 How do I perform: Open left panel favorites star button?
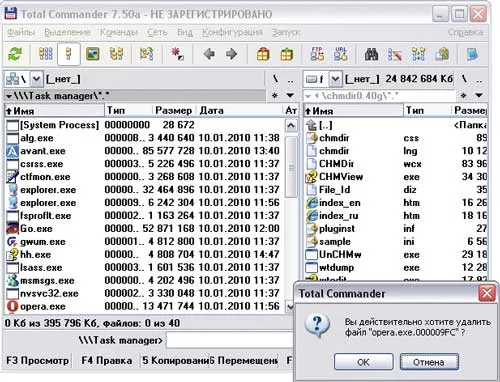point(275,96)
